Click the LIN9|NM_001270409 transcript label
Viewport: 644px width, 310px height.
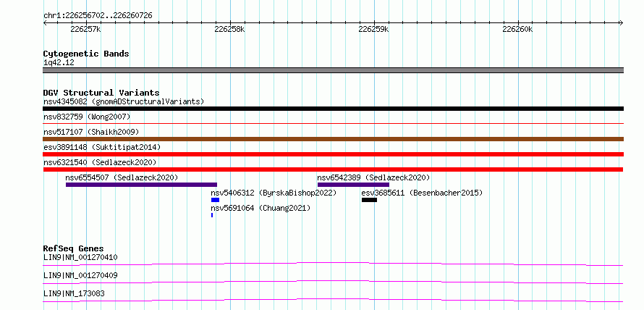pos(80,275)
